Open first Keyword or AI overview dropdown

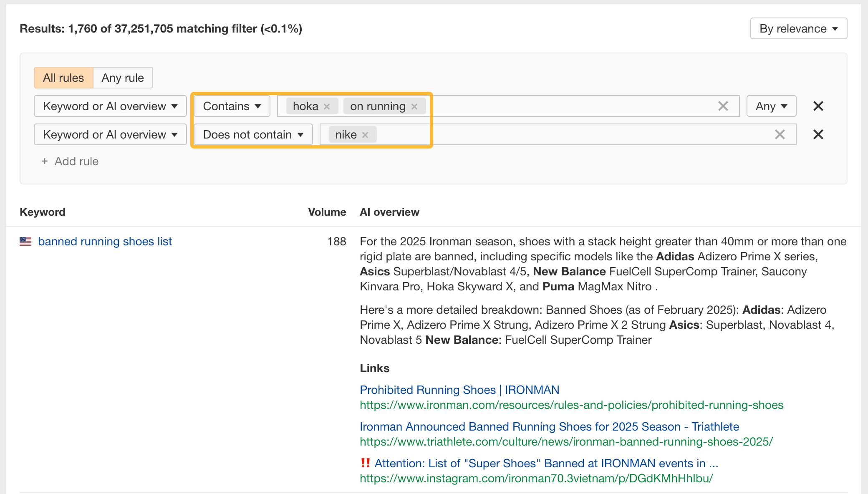(110, 106)
